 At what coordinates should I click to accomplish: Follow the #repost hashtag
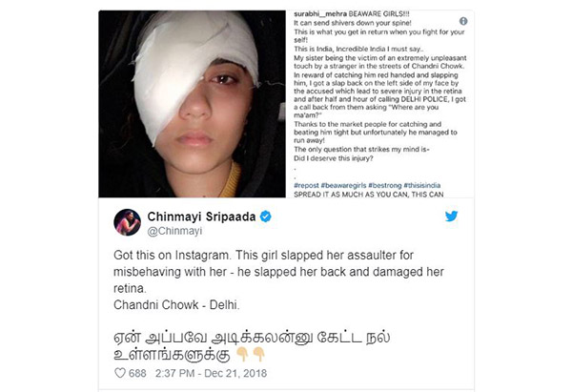[x=306, y=185]
